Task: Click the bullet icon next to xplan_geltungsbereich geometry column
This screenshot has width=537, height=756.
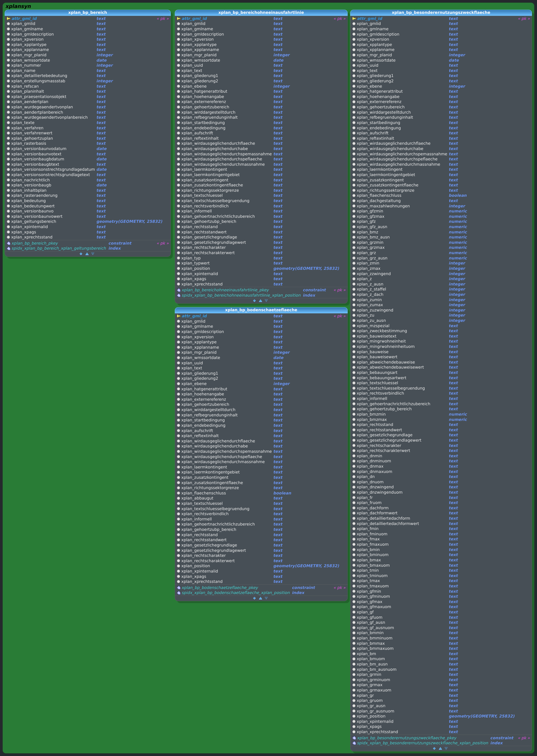Action: tap(8, 221)
